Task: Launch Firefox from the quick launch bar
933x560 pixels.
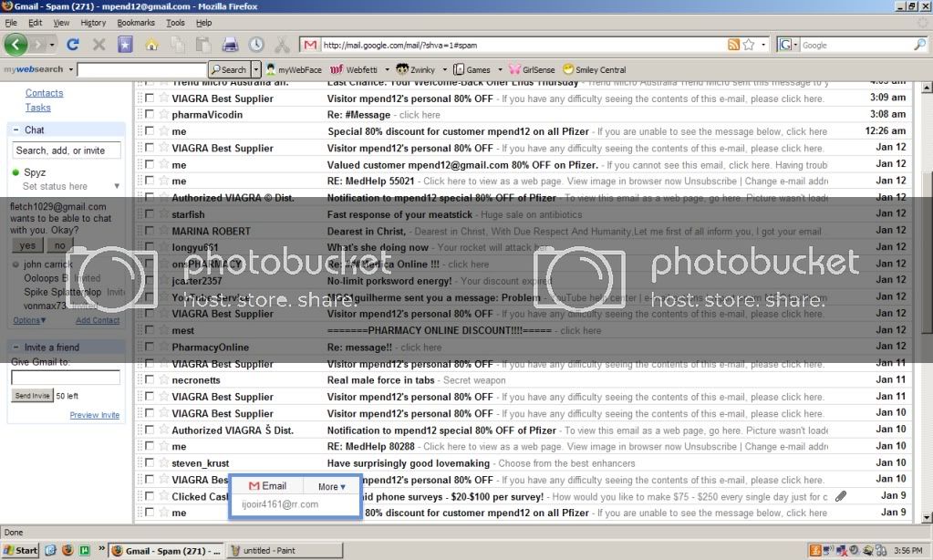Action: (x=67, y=551)
